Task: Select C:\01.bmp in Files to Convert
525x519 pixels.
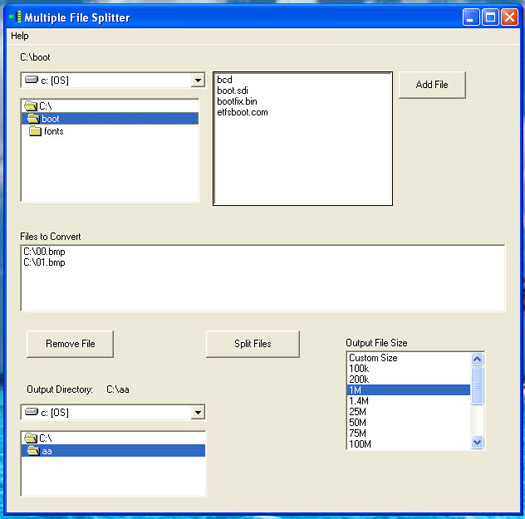Action: click(x=44, y=262)
